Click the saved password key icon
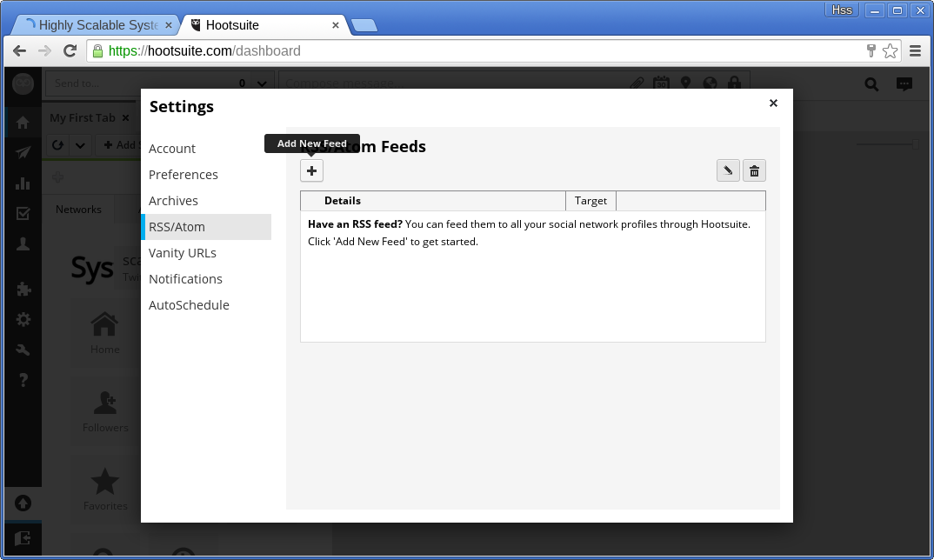The image size is (934, 560). click(x=871, y=51)
